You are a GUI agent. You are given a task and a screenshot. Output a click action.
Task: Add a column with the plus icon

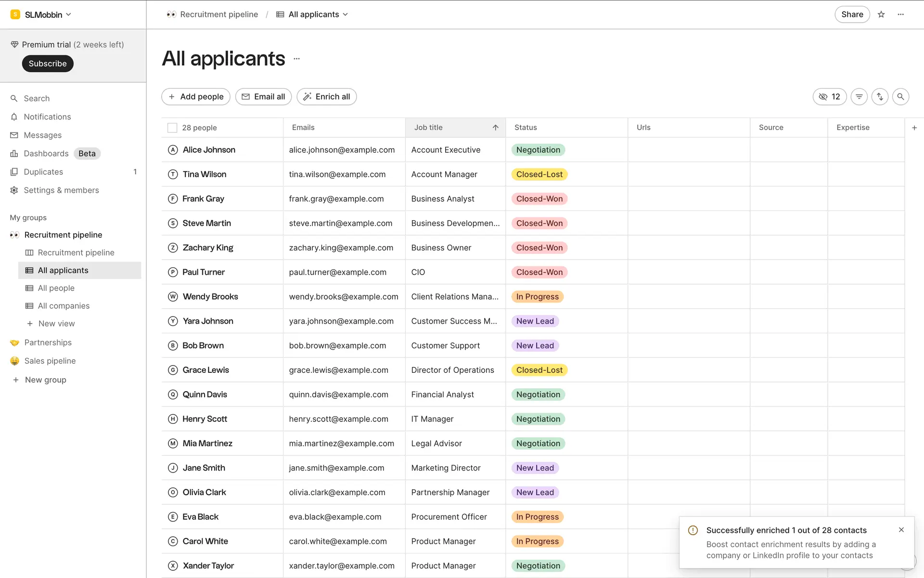(x=914, y=128)
